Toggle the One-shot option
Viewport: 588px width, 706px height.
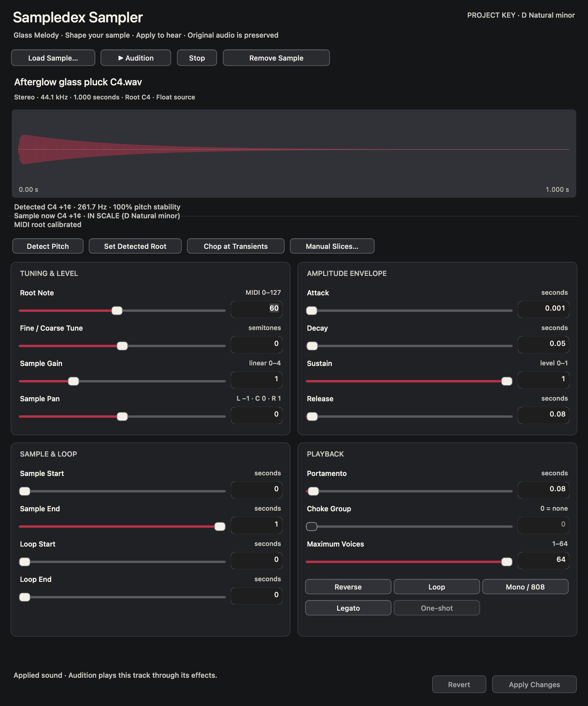pos(437,608)
